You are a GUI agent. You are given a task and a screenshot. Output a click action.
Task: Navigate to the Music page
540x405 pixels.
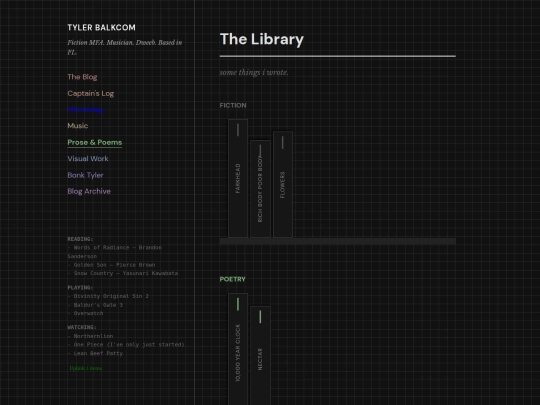click(x=78, y=126)
